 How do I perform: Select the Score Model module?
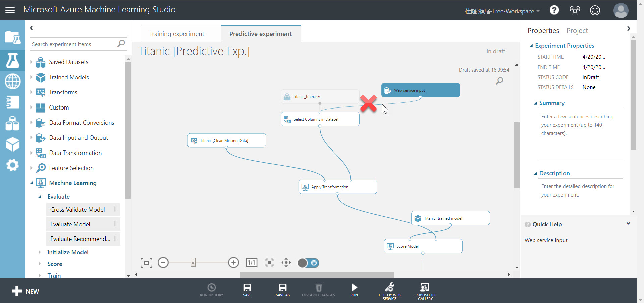pos(423,246)
